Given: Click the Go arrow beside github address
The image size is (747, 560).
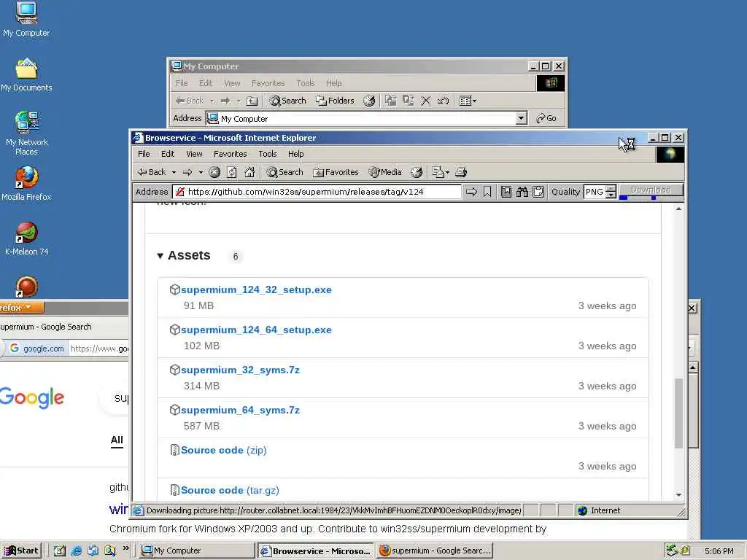Looking at the screenshot, I should [x=472, y=192].
